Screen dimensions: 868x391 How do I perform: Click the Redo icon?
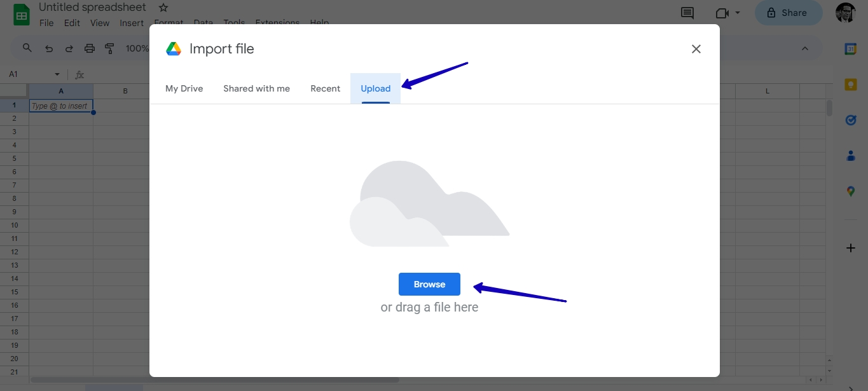69,48
